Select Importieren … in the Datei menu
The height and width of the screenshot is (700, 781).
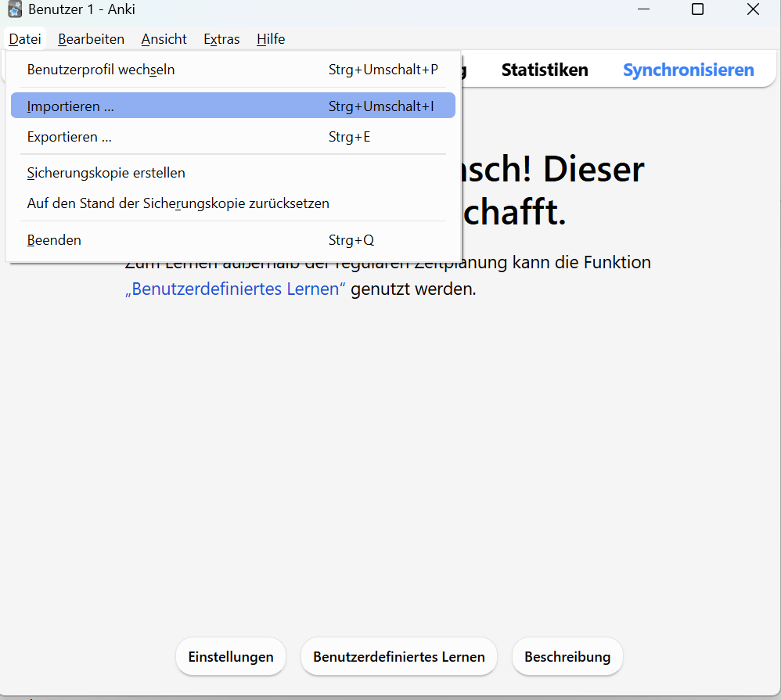(x=233, y=106)
